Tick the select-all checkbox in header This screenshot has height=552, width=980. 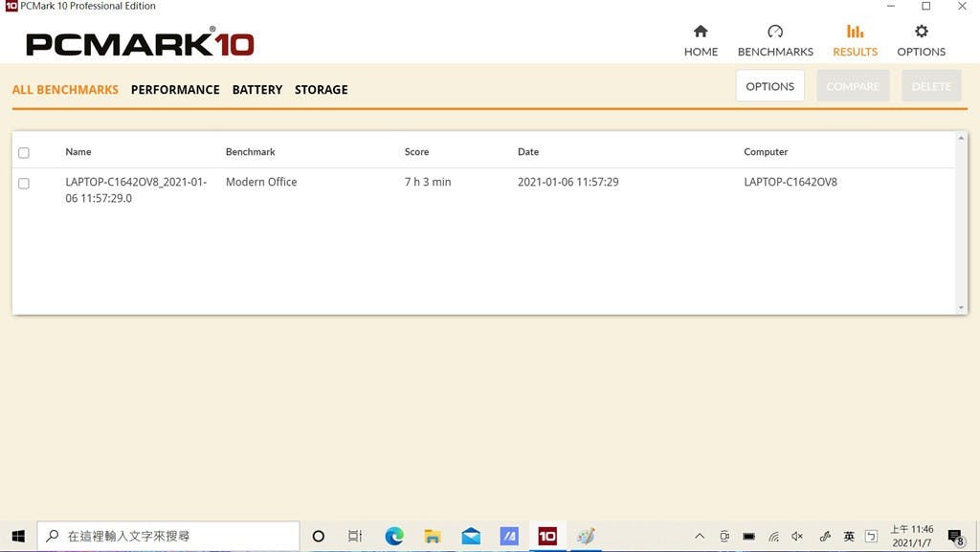24,152
